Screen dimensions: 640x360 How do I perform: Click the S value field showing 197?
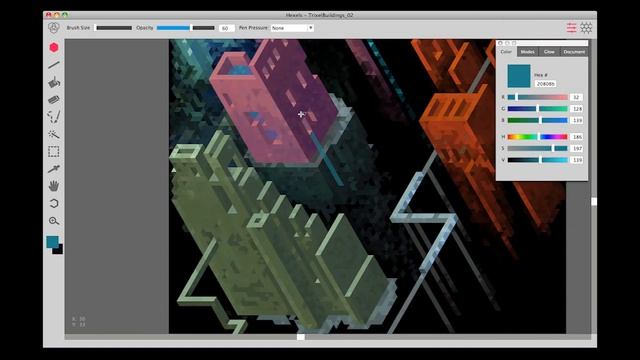coord(576,148)
